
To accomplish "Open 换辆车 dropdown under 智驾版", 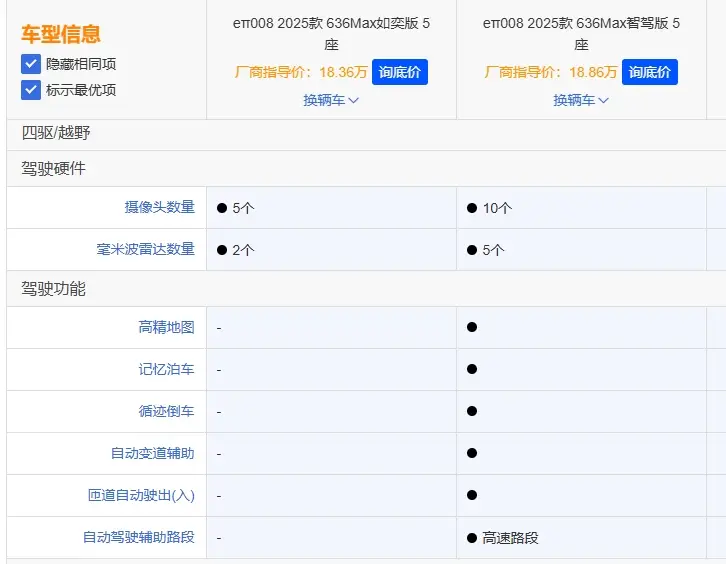I will (x=581, y=100).
